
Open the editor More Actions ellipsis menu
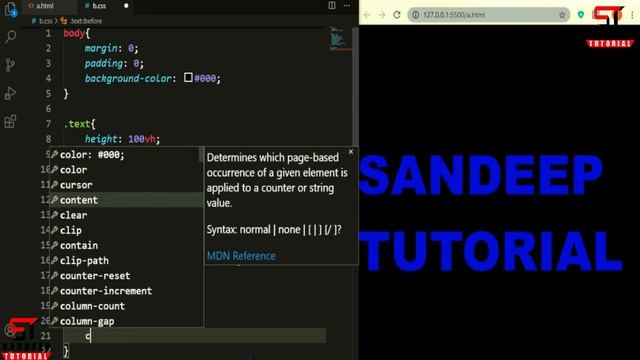pyautogui.click(x=347, y=5)
